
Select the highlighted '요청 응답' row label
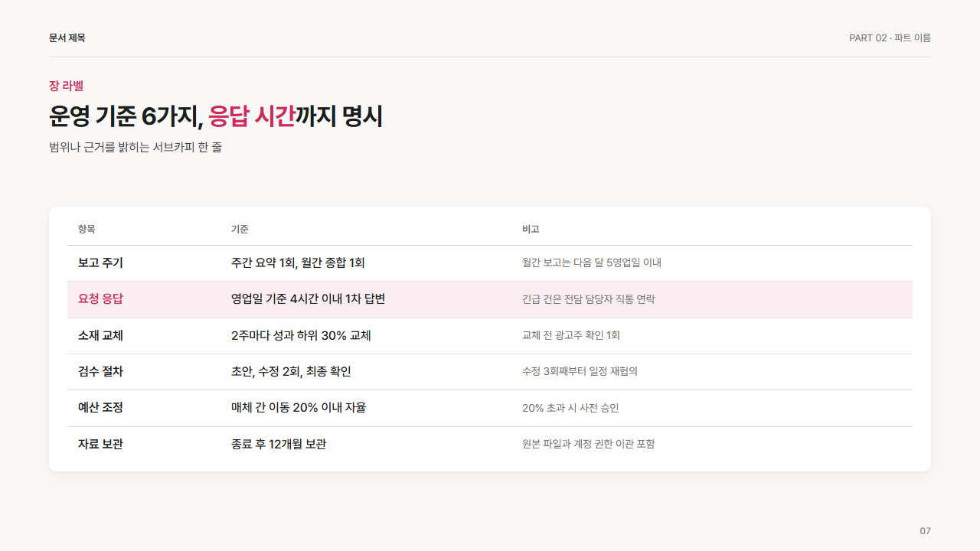[x=100, y=298]
